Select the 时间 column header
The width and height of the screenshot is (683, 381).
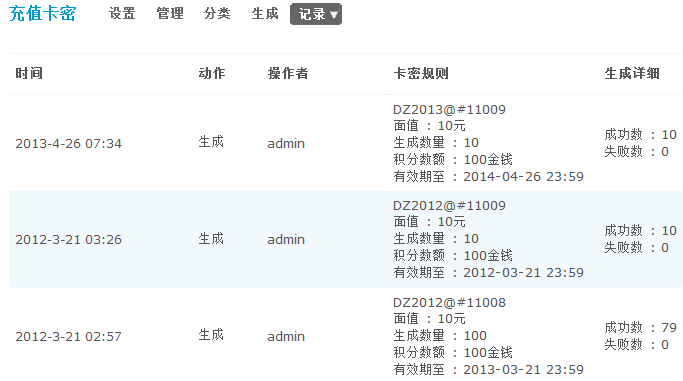point(29,73)
